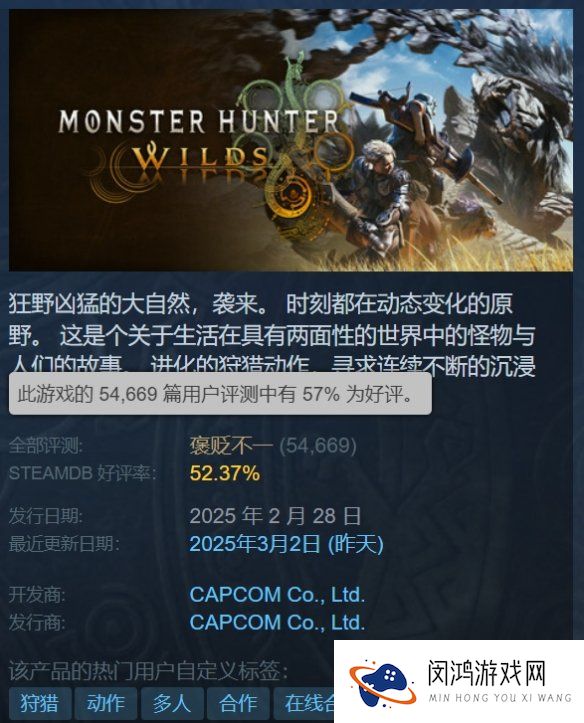Open the 合作 tag
This screenshot has height=723, width=584.
[x=238, y=704]
